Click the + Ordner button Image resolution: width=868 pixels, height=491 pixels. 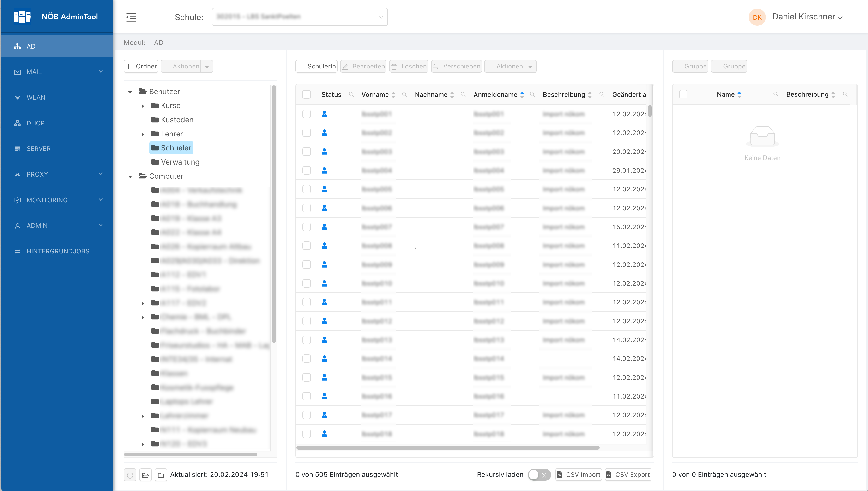[x=141, y=67]
